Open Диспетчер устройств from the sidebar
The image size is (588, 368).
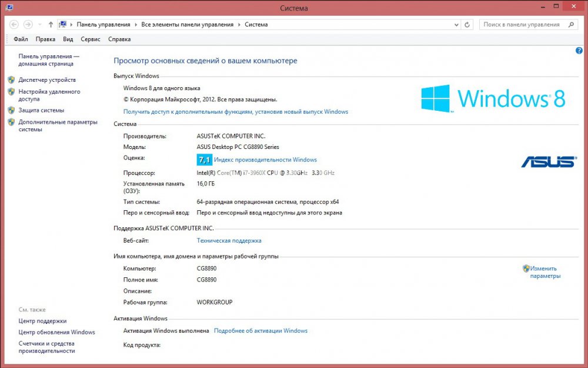click(47, 79)
